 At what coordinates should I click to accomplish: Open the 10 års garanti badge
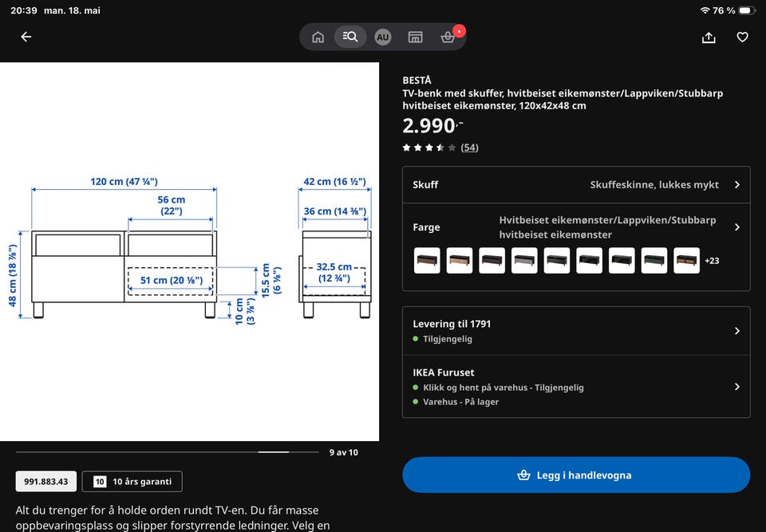pos(132,481)
